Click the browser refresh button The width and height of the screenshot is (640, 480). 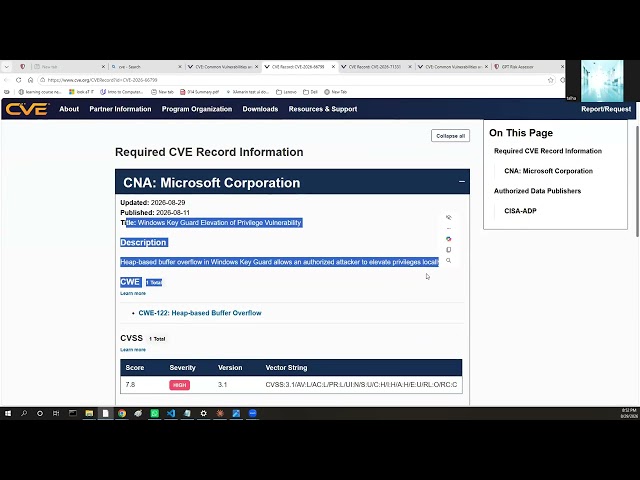pyautogui.click(x=18, y=80)
